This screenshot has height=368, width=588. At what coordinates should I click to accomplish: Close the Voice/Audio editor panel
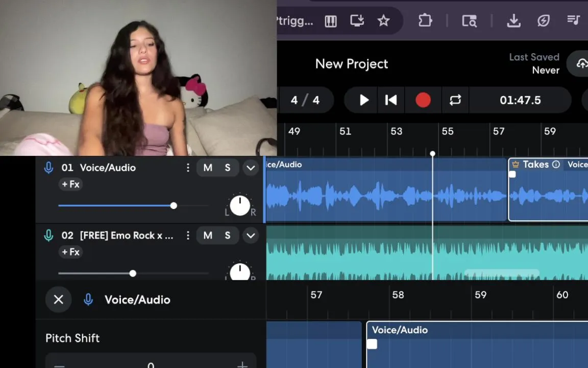59,300
